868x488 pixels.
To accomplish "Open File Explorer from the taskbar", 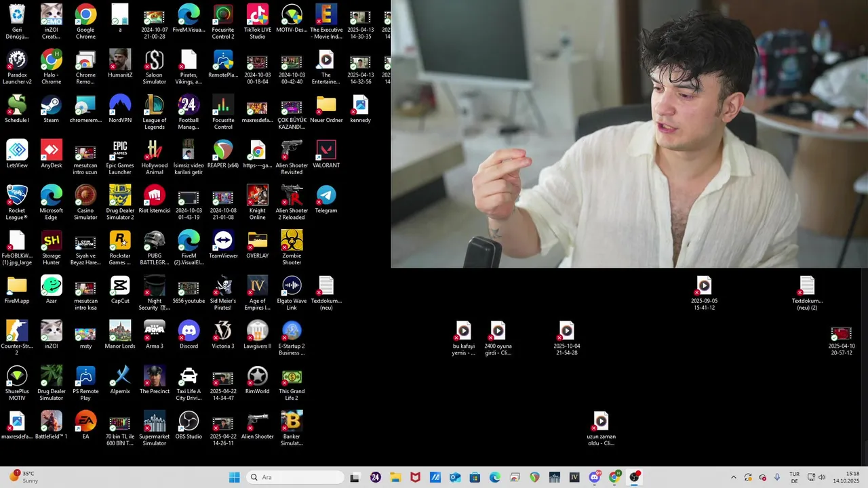I will tap(395, 477).
